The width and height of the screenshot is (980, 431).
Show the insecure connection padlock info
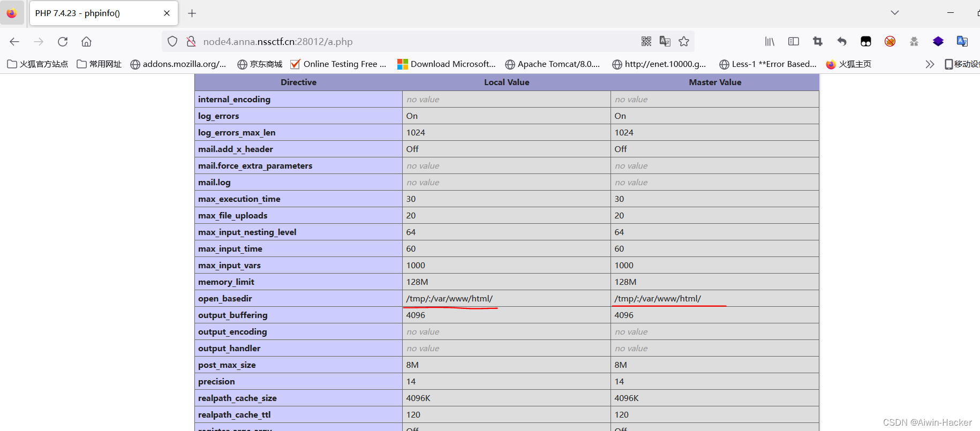click(x=191, y=41)
